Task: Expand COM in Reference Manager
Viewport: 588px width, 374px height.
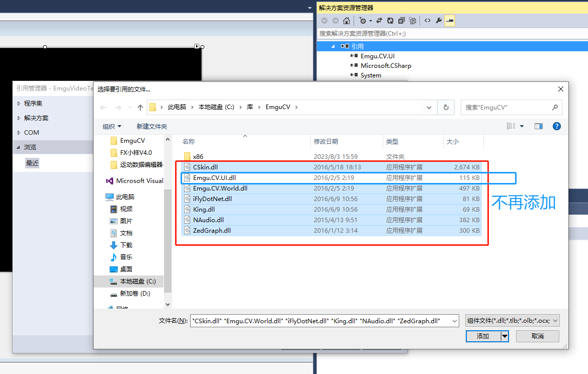Action: (19, 133)
